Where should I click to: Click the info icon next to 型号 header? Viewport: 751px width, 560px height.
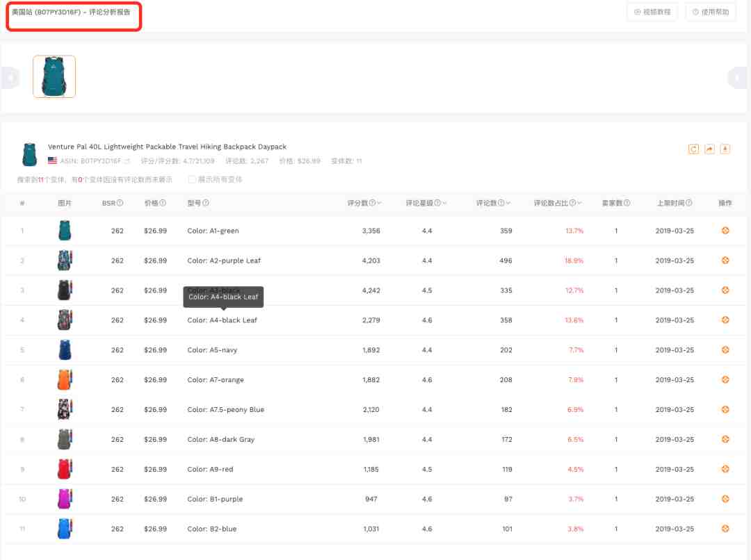(205, 203)
